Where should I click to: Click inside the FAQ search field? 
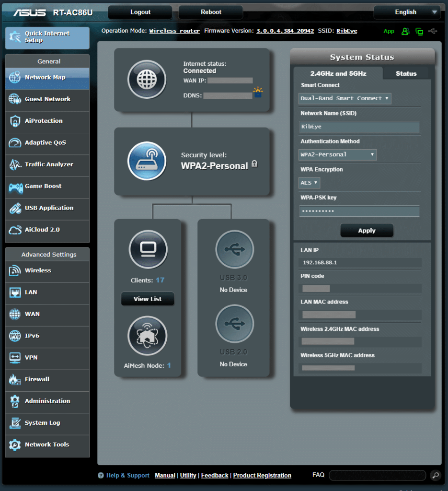tap(377, 475)
